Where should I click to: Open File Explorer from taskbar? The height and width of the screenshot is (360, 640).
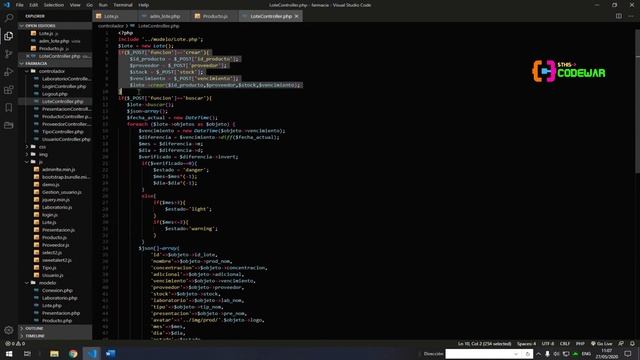point(54,353)
